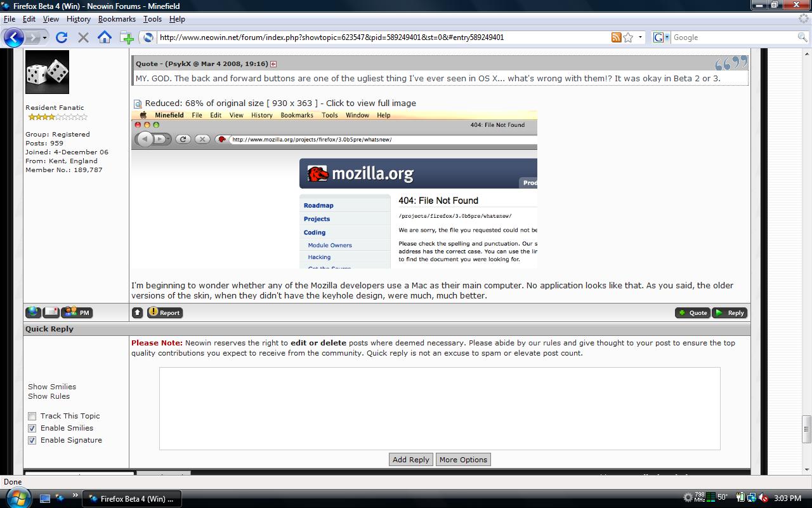View full image via 'Reduced: 68%' bar
Viewport: 812px width, 508px height.
click(x=280, y=104)
